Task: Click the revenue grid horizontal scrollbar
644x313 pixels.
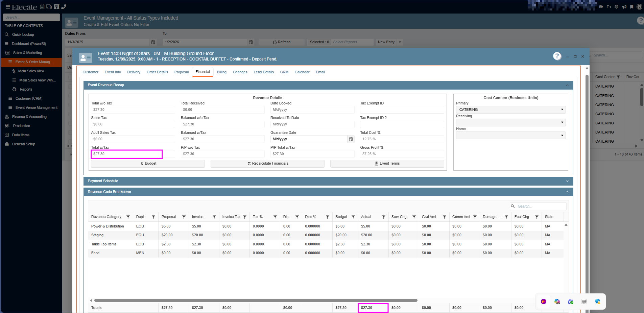Action: click(256, 300)
